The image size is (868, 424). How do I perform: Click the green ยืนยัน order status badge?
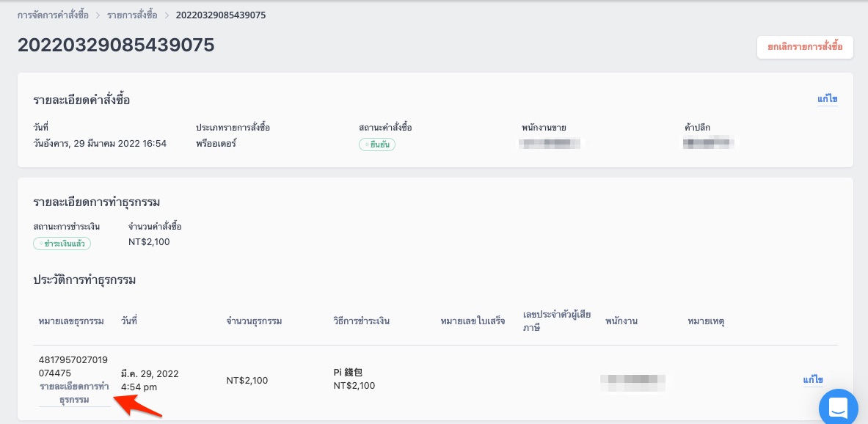click(377, 145)
